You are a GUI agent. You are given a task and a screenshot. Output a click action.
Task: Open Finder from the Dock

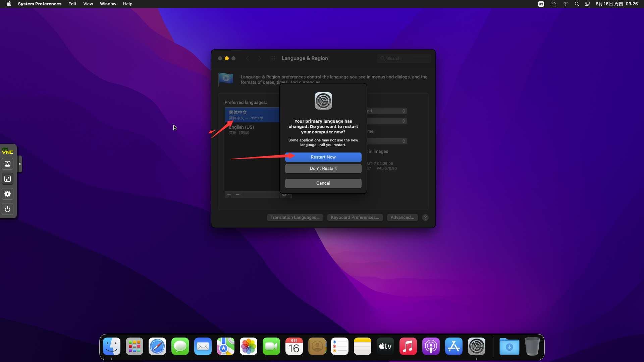[112, 347]
